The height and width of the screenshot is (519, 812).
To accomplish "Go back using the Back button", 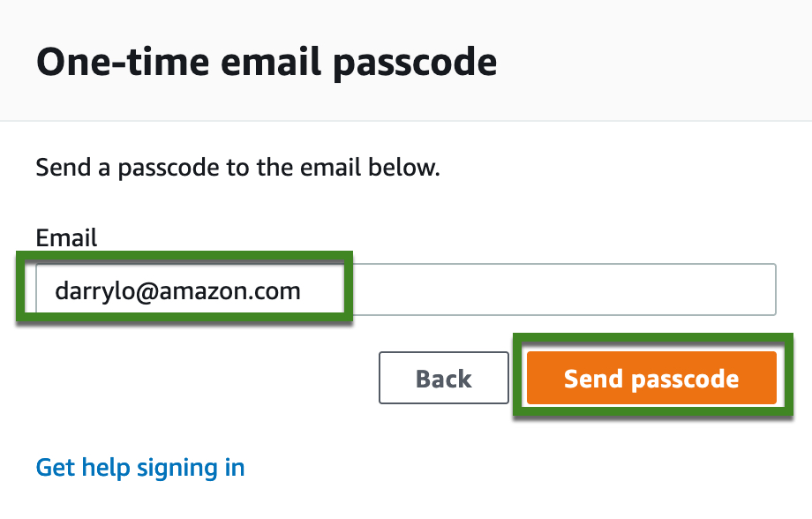I will click(x=444, y=378).
